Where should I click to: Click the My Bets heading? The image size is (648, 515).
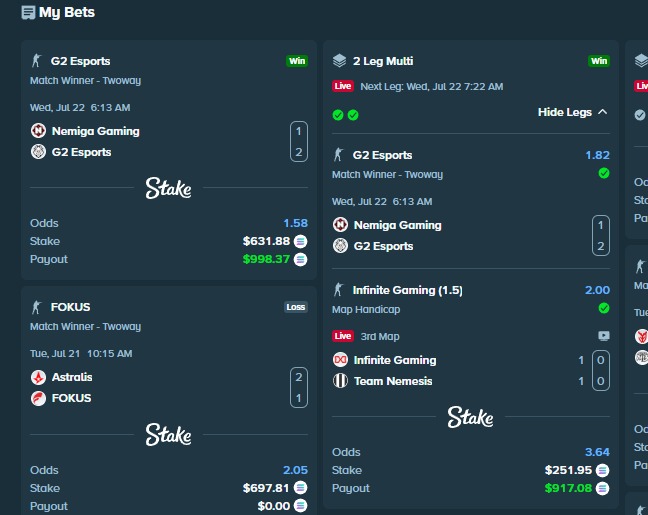pos(67,12)
